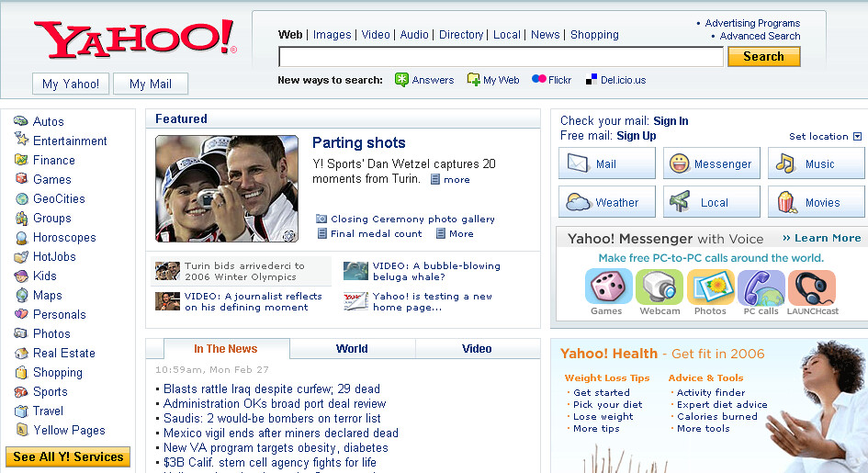Click the Yellow Pages book icon
The width and height of the screenshot is (868, 473).
[22, 429]
